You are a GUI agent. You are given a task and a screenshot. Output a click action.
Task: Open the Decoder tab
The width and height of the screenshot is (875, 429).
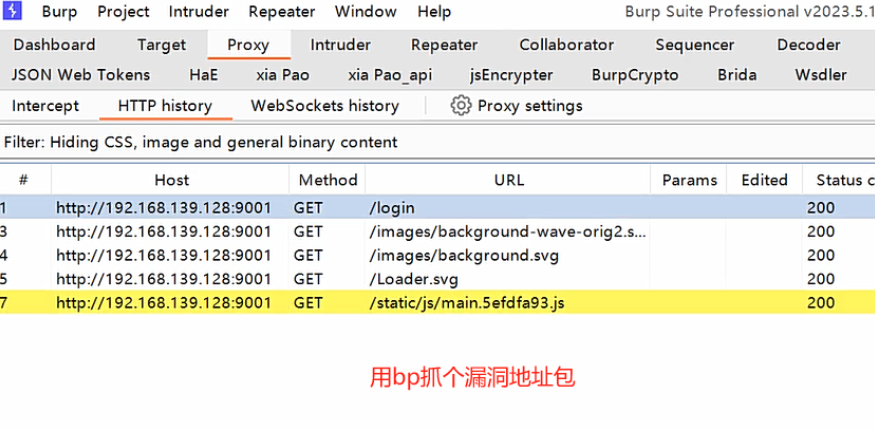pyautogui.click(x=809, y=45)
